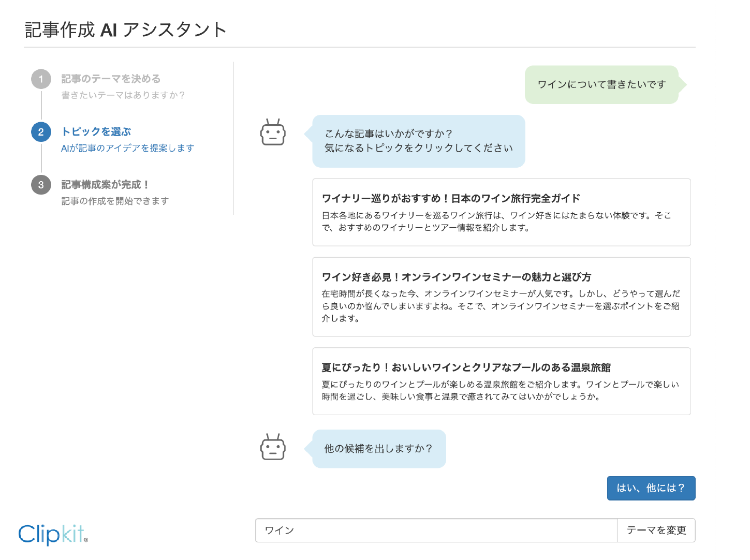Click the 他の候補を出しますか？ chat bubble
This screenshot has width=750, height=560.
(378, 449)
